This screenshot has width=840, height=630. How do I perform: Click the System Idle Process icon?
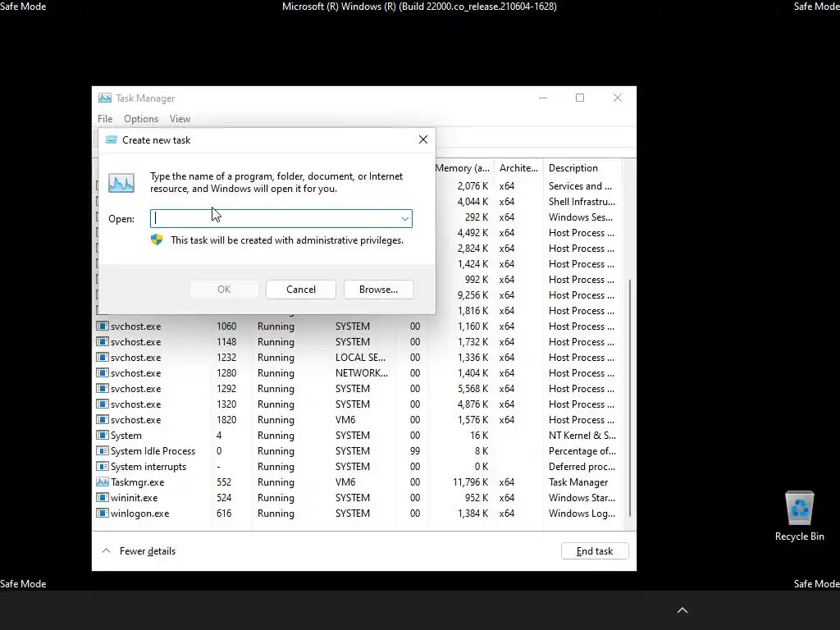103,450
